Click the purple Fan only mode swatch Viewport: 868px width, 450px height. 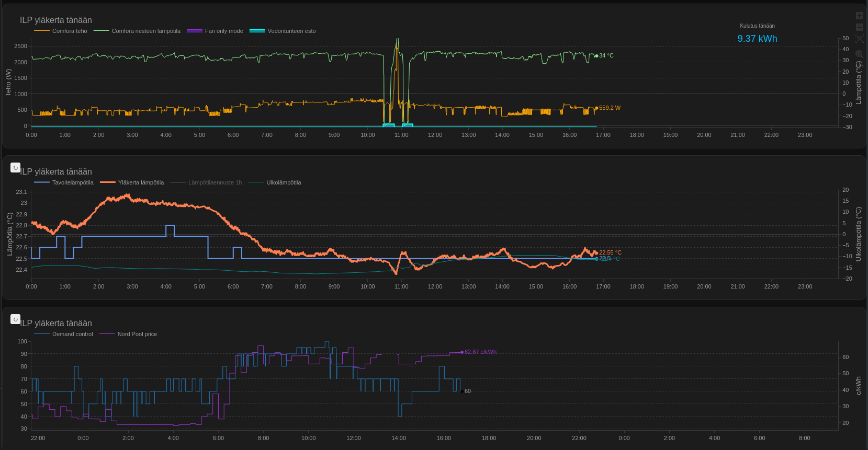tap(195, 31)
